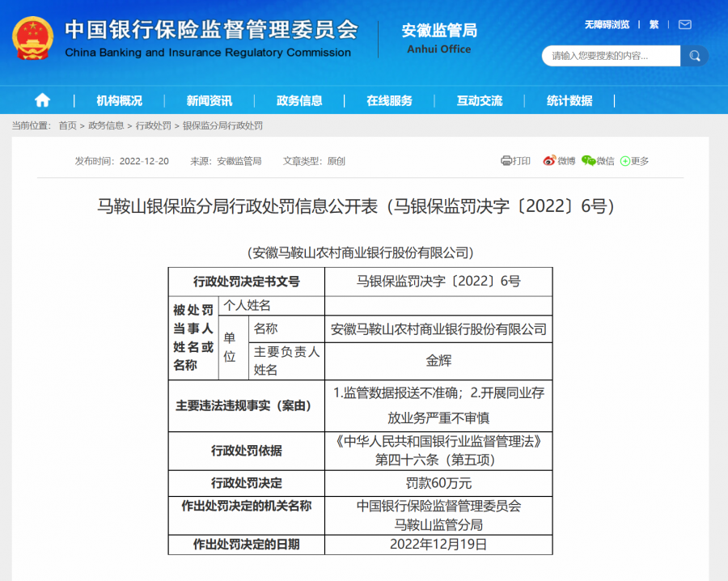Share via the WeChat (微信) icon
The width and height of the screenshot is (728, 581).
pos(589,161)
